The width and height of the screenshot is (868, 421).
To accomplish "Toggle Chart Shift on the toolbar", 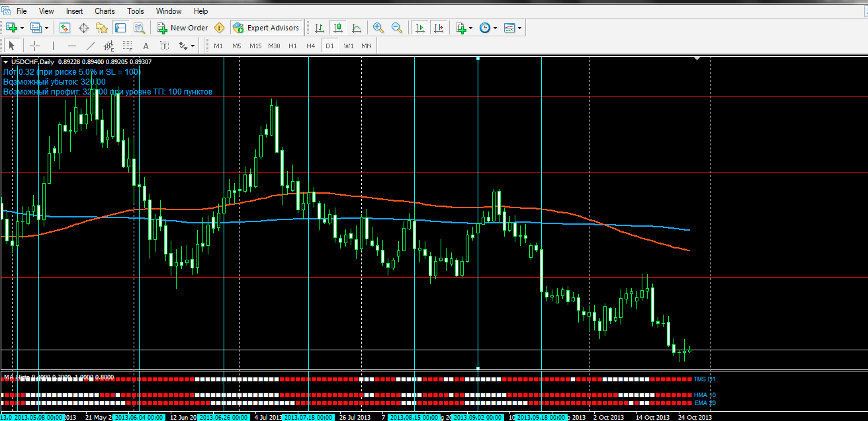I will pyautogui.click(x=438, y=28).
